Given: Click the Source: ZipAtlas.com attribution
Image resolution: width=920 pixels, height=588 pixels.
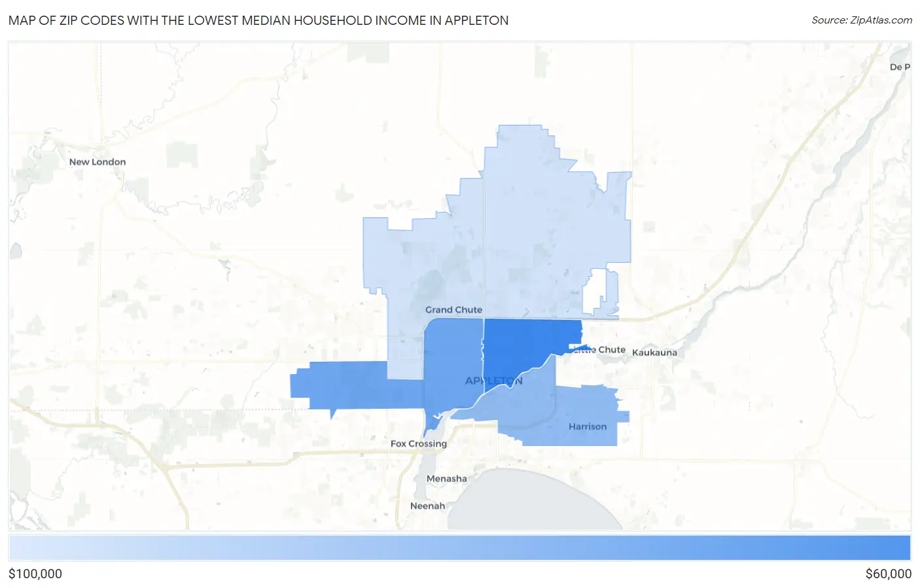Looking at the screenshot, I should click(862, 20).
